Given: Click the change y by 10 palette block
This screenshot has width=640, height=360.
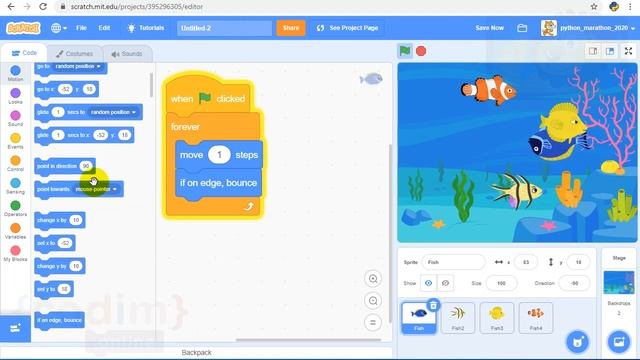Looking at the screenshot, I should (60, 266).
